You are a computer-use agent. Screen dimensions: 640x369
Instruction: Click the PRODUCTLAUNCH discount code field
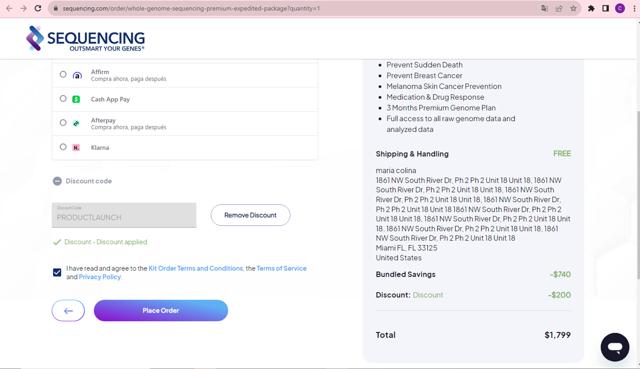click(x=124, y=215)
